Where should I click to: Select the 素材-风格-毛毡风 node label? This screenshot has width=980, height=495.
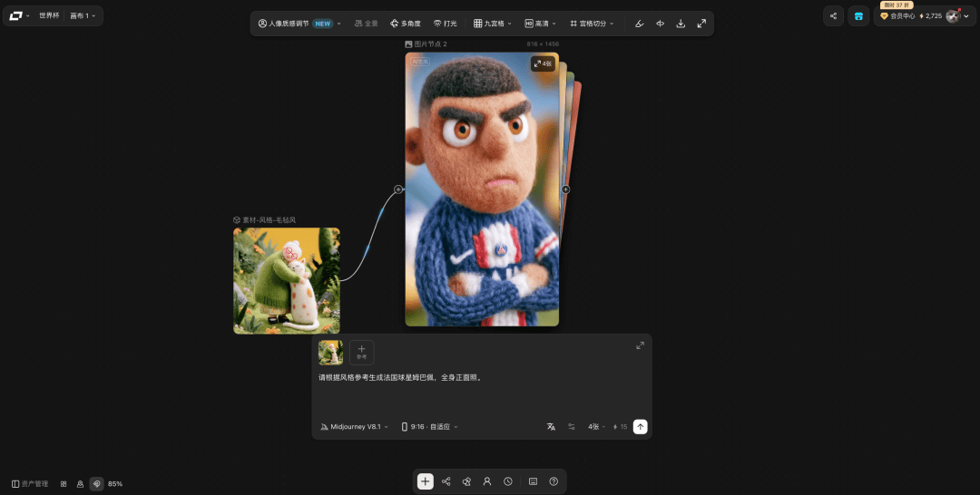pyautogui.click(x=265, y=219)
